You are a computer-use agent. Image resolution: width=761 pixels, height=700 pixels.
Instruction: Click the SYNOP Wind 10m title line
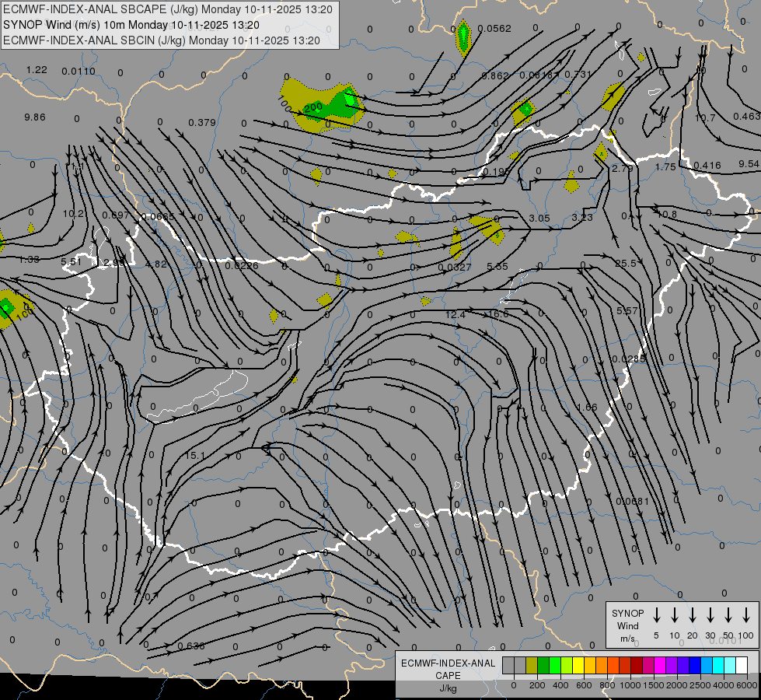click(x=131, y=25)
